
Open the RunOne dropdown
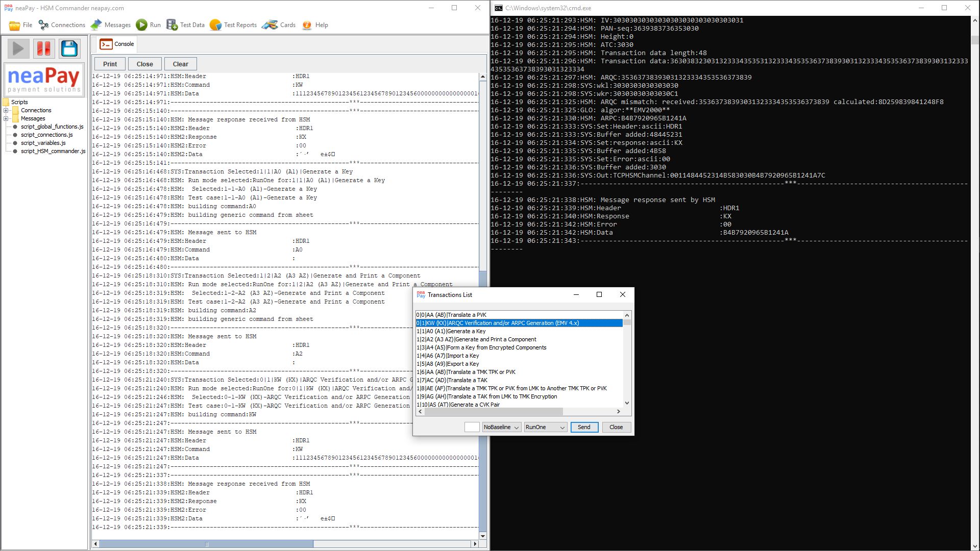point(545,427)
